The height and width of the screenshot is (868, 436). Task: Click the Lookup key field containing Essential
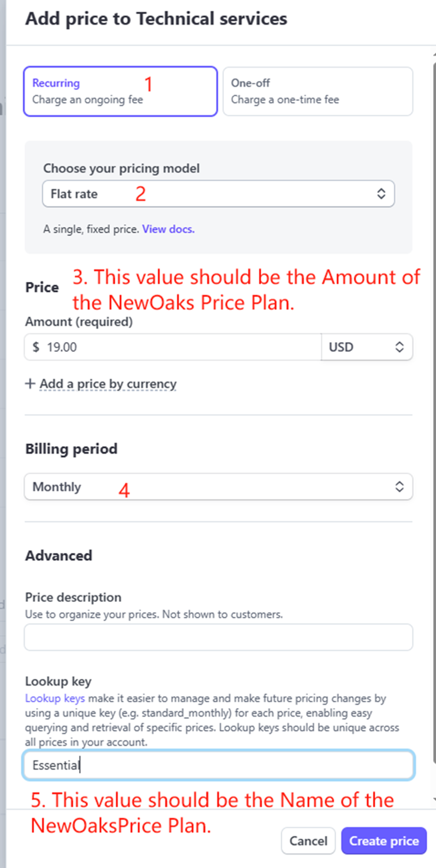click(218, 765)
